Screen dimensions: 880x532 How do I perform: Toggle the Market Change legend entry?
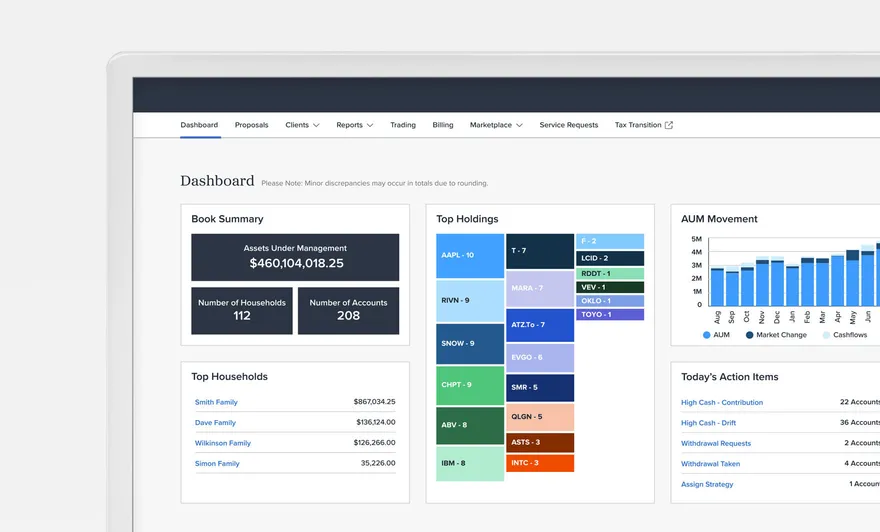click(x=776, y=335)
